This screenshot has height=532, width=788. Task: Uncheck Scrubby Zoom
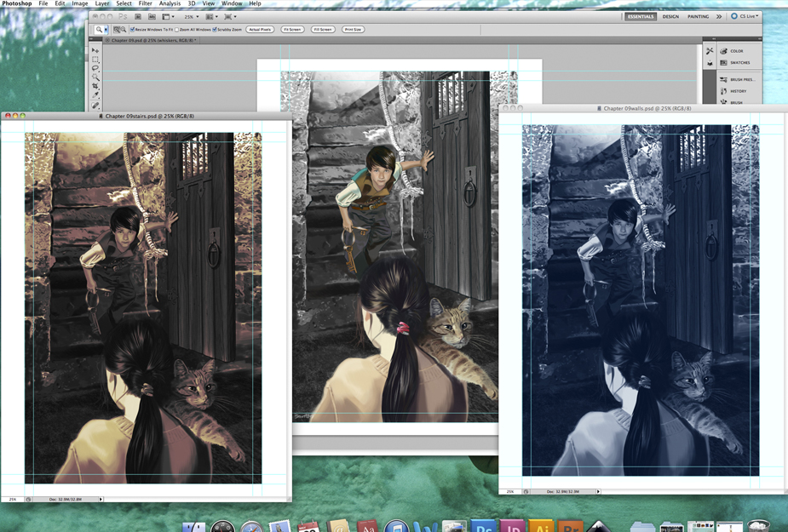click(215, 30)
